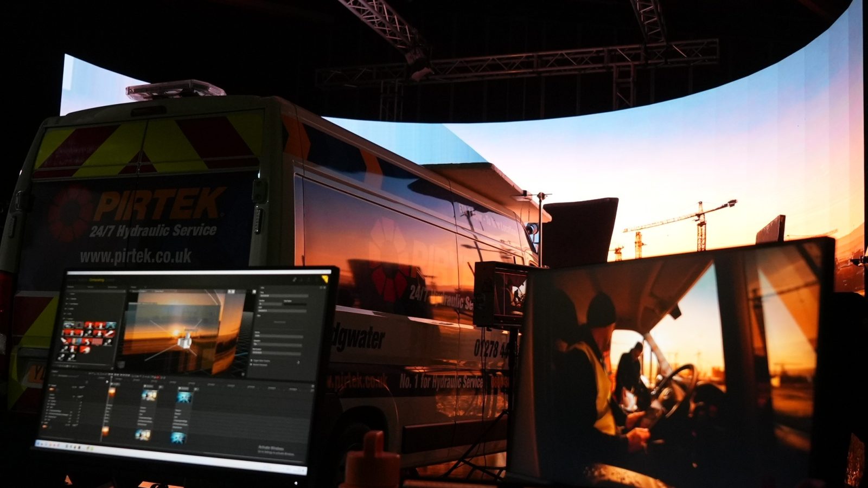This screenshot has width=868, height=488.
Task: Expand the top folder in resources tree
Action: coord(66,293)
